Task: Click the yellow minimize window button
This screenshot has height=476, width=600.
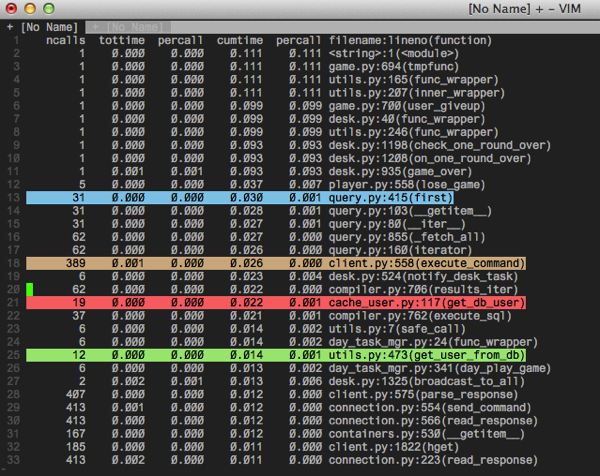Action: [30, 8]
